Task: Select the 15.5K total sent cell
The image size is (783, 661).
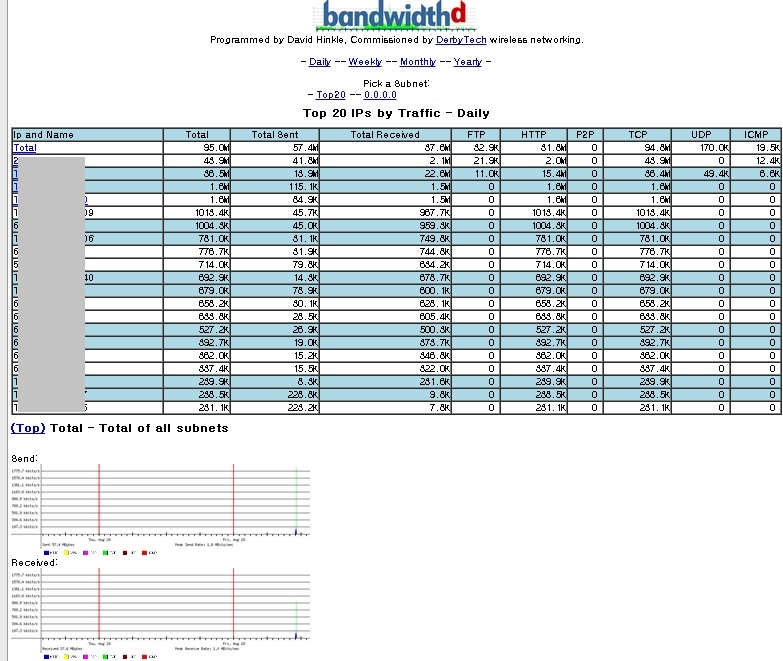Action: (275, 368)
